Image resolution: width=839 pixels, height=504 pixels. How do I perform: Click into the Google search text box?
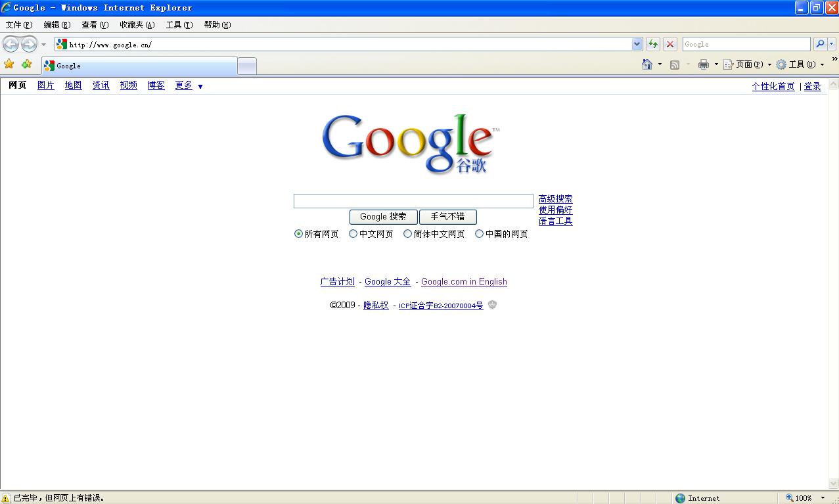click(413, 201)
